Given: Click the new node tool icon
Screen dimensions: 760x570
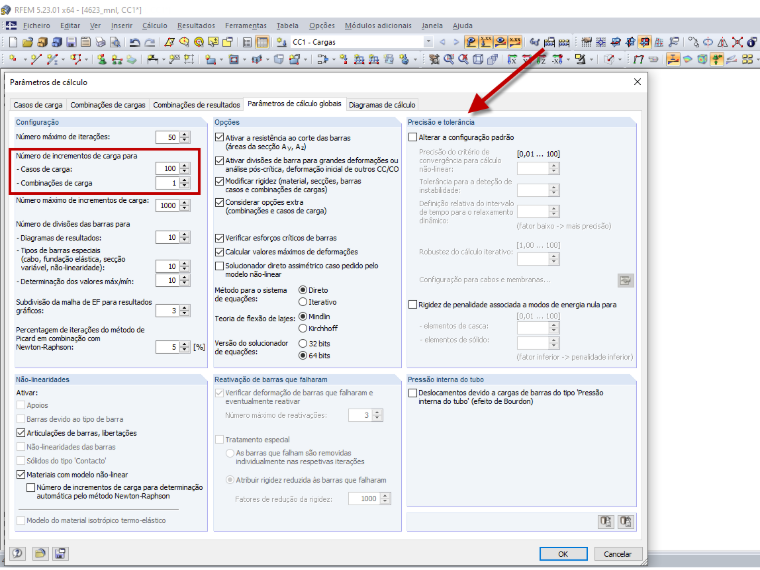Looking at the screenshot, I should pyautogui.click(x=13, y=59).
